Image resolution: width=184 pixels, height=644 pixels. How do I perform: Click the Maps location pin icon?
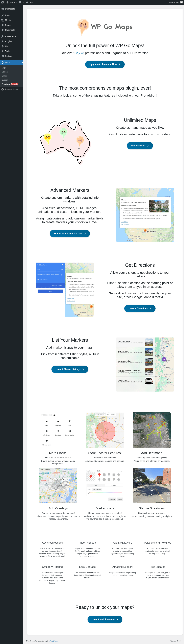point(2,63)
